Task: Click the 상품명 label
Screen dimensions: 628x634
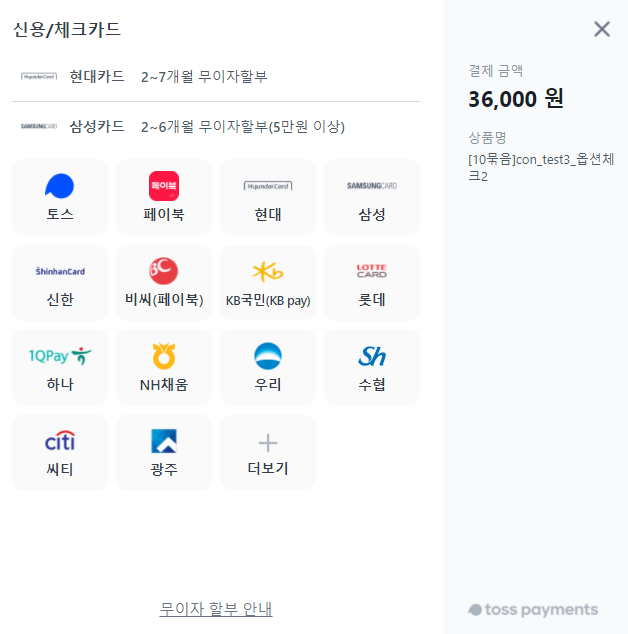Action: [487, 137]
